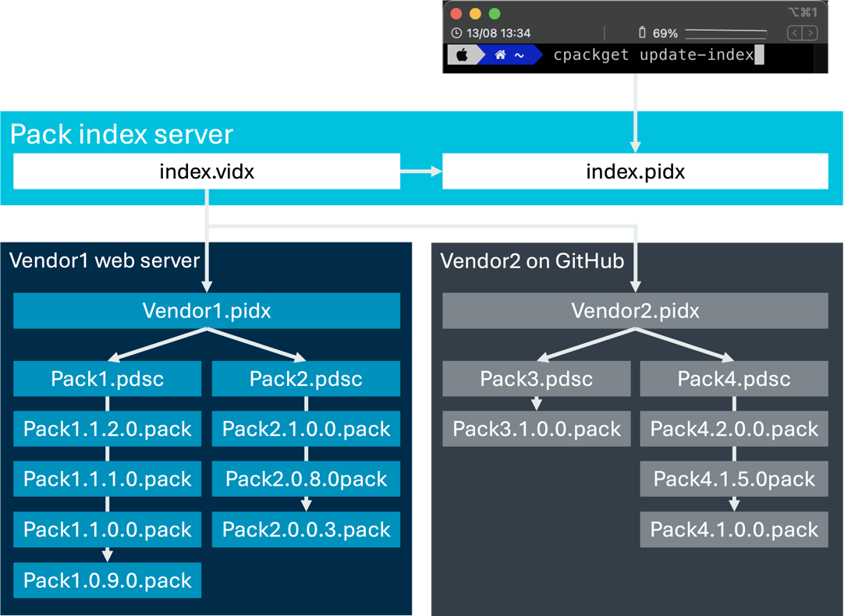The height and width of the screenshot is (616, 844).
Task: Click the Pack2.0.0.3.pack item
Action: (x=306, y=530)
